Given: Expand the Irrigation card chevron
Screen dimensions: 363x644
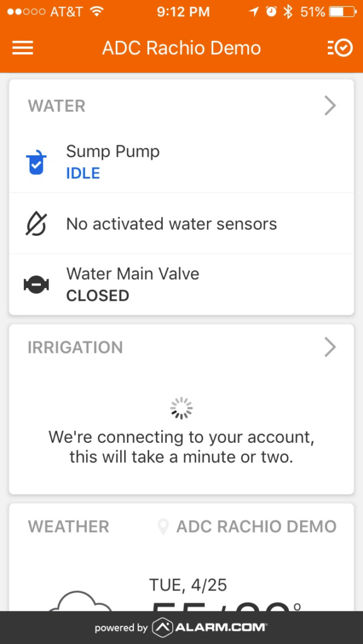Looking at the screenshot, I should pyautogui.click(x=330, y=347).
